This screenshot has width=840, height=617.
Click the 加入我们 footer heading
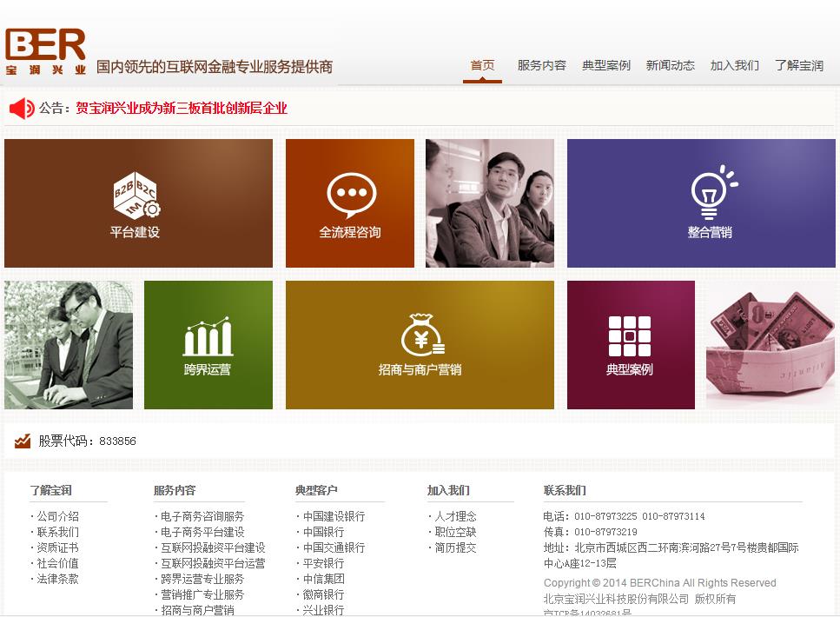448,490
